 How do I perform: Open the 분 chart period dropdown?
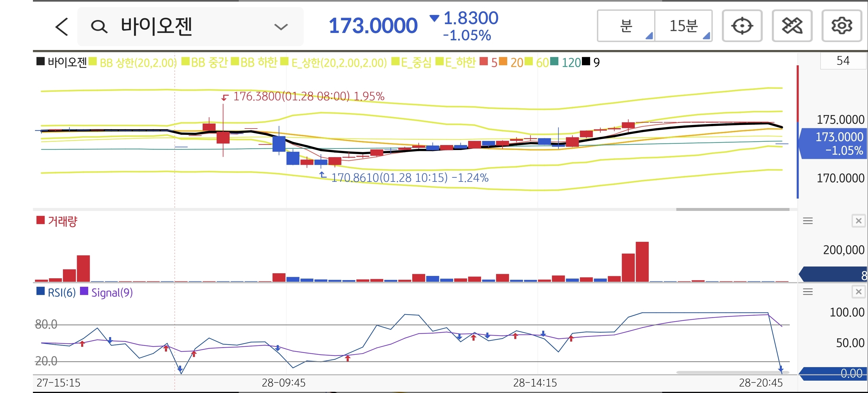coord(626,26)
